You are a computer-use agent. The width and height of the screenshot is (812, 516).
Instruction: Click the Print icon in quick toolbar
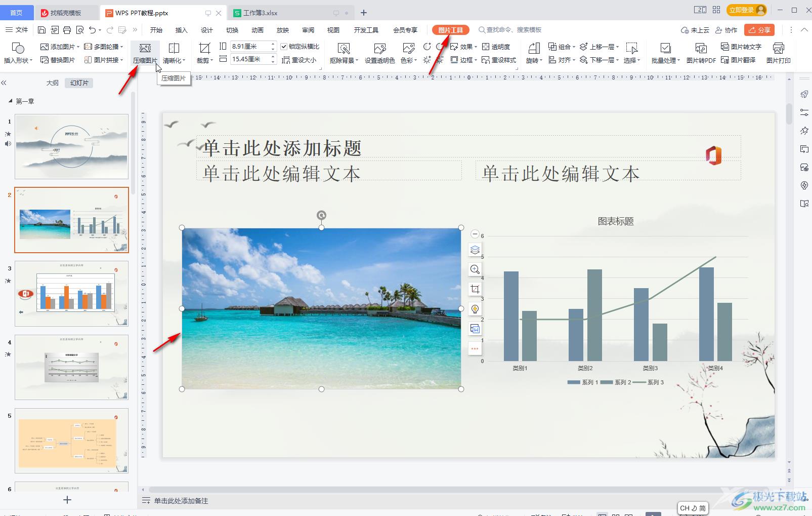(x=67, y=30)
